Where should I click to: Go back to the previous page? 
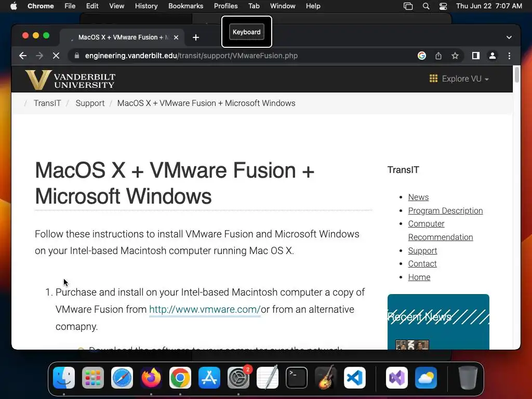23,56
